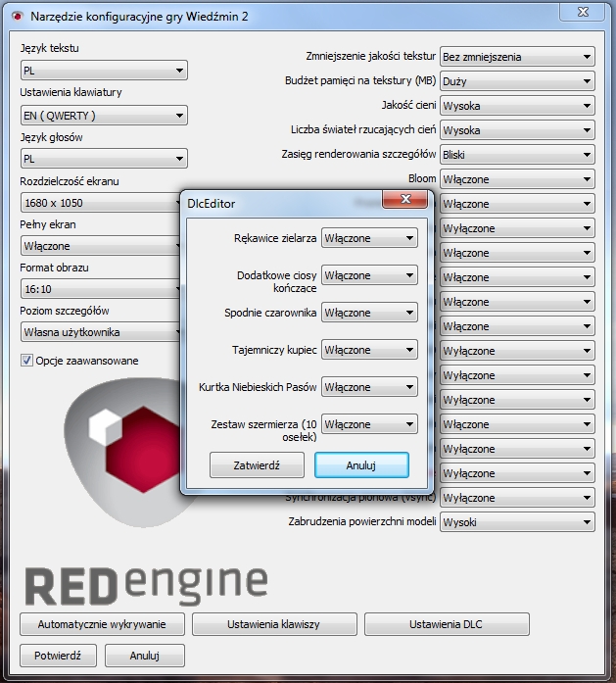Open Ustawienia klawiszy settings

[x=274, y=624]
